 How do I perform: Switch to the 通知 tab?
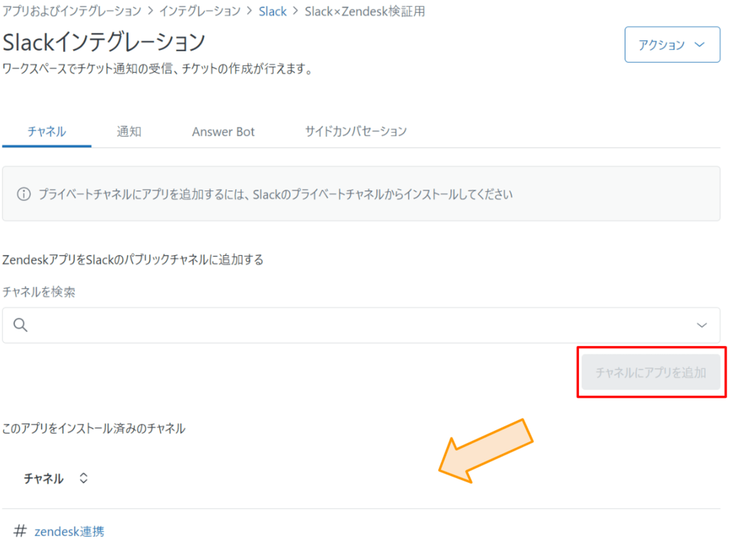[x=129, y=132]
